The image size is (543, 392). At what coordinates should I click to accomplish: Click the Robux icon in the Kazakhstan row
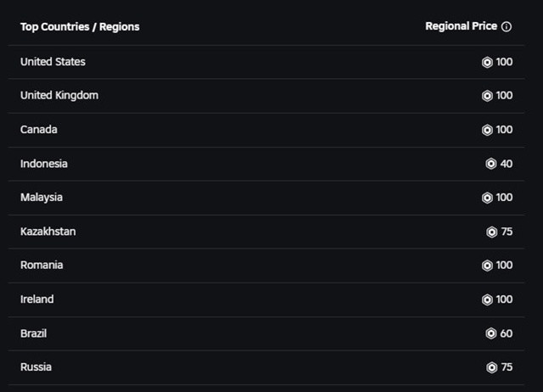point(492,232)
